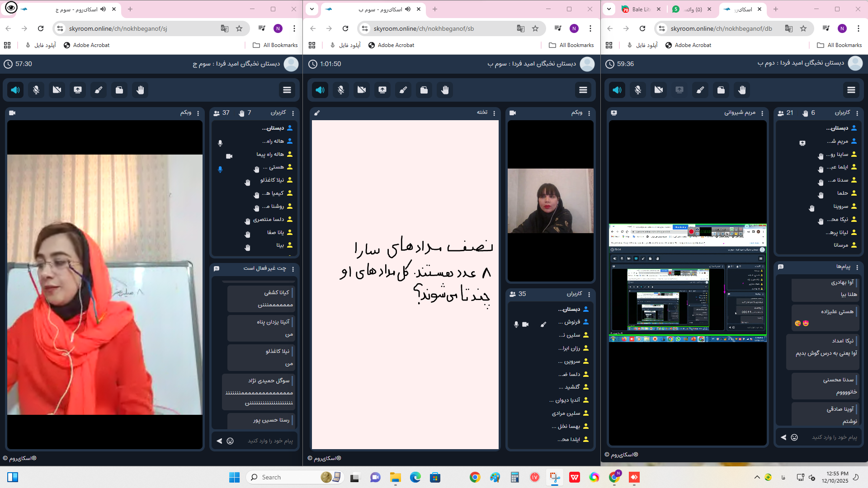Mute speaker sound in left classroom
Image resolution: width=868 pixels, height=488 pixels.
point(15,90)
